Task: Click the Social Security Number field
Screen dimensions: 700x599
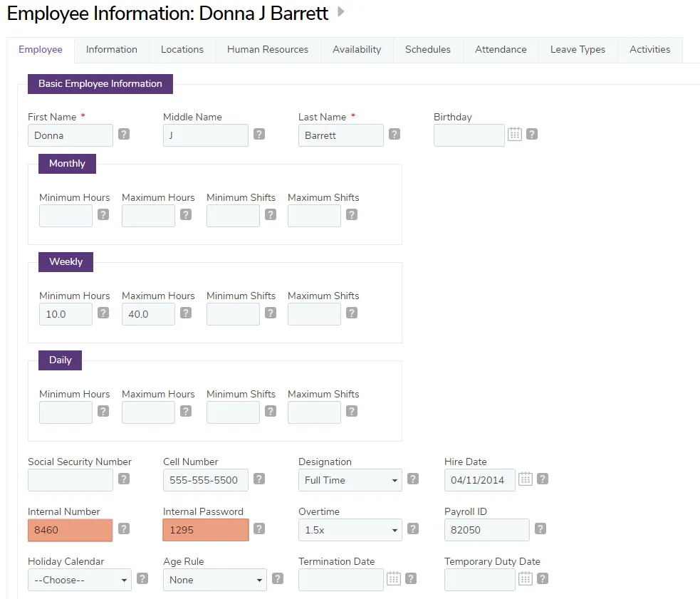Action: (70, 480)
